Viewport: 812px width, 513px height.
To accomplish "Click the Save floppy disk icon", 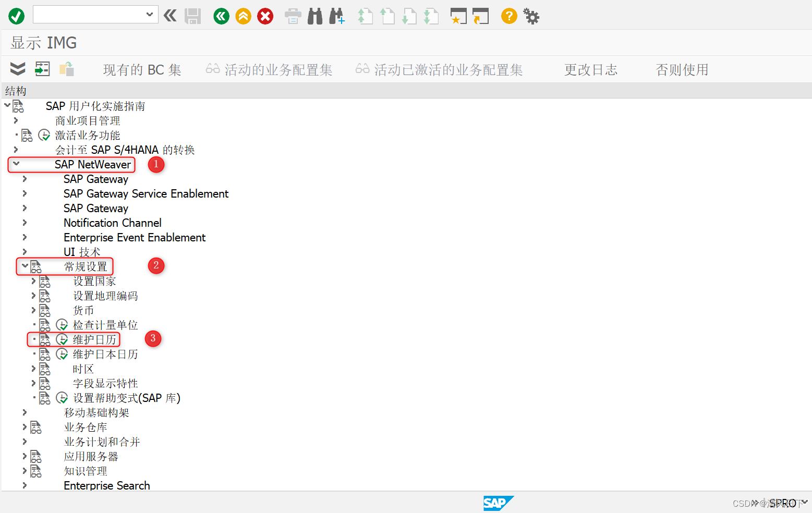I will click(x=192, y=16).
